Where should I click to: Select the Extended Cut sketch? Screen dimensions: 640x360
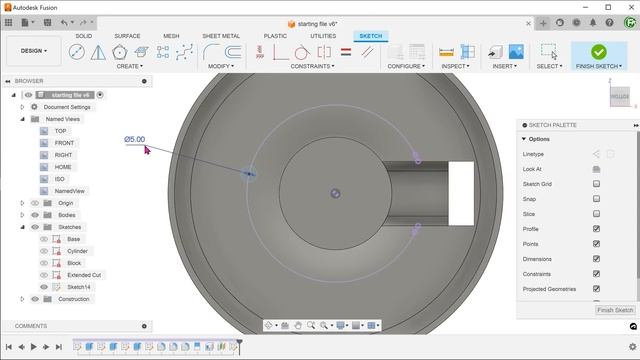[x=84, y=275]
